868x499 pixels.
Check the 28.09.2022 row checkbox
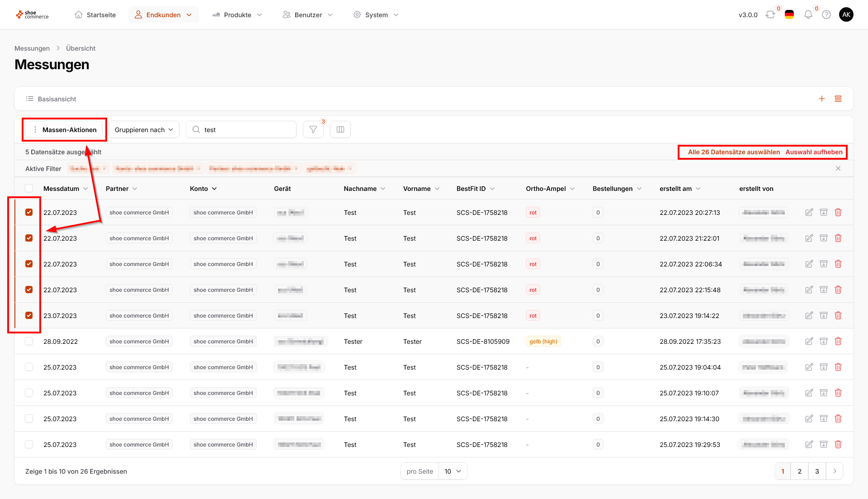coord(29,342)
